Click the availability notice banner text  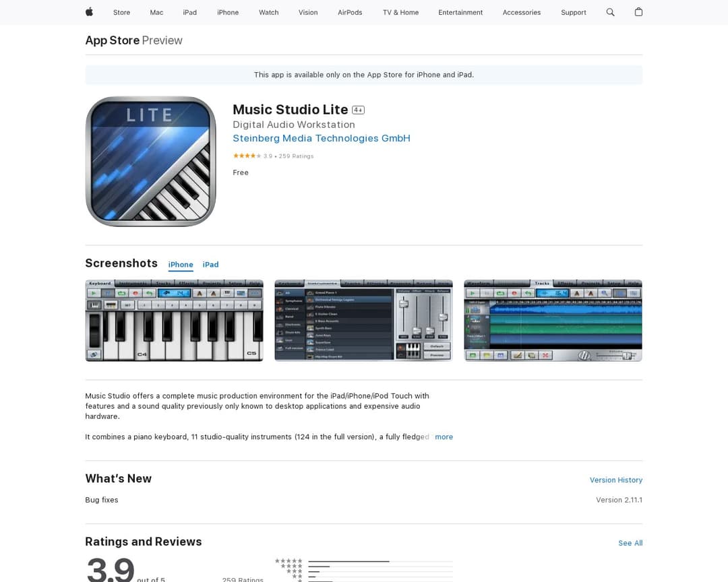[x=364, y=75]
